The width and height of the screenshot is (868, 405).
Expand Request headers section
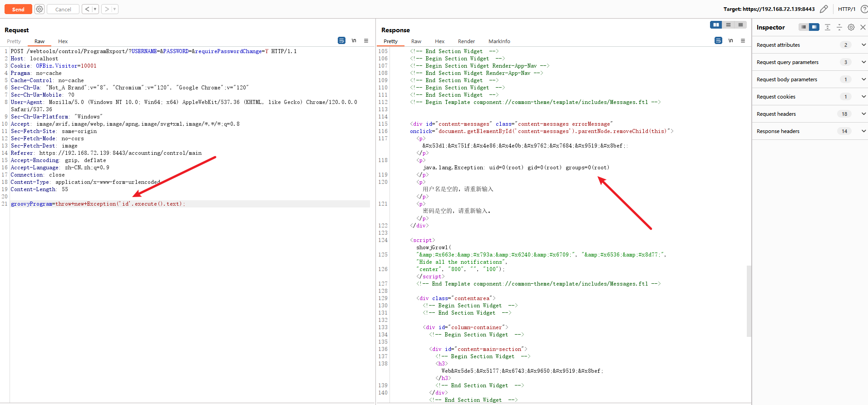click(810, 114)
